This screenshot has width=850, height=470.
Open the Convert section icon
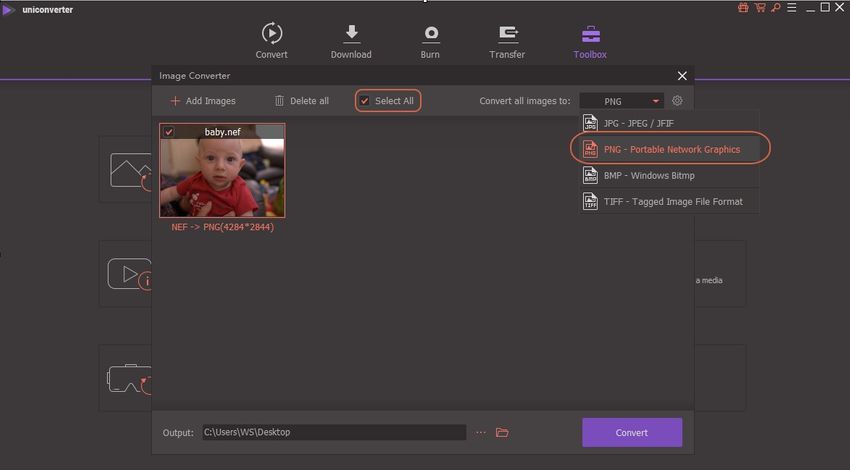[x=271, y=34]
